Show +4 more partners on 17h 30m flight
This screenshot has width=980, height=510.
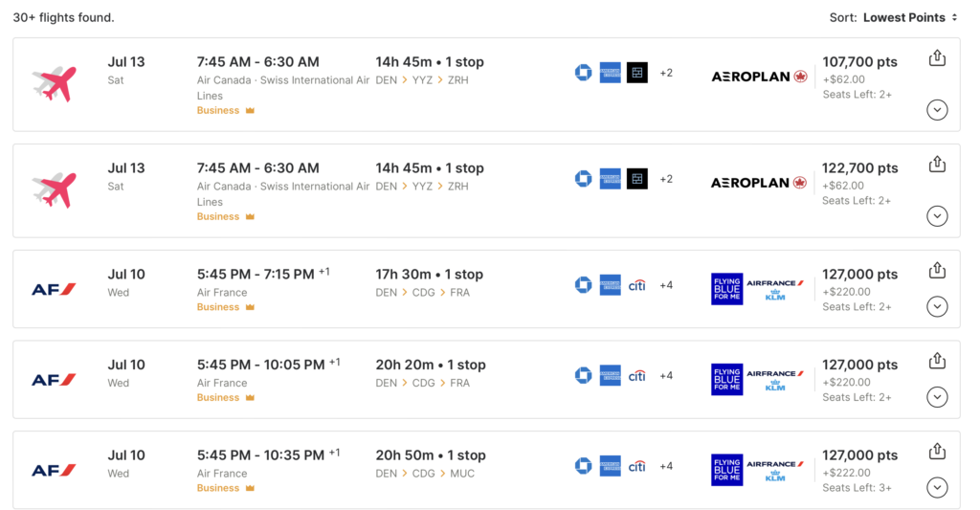click(666, 285)
